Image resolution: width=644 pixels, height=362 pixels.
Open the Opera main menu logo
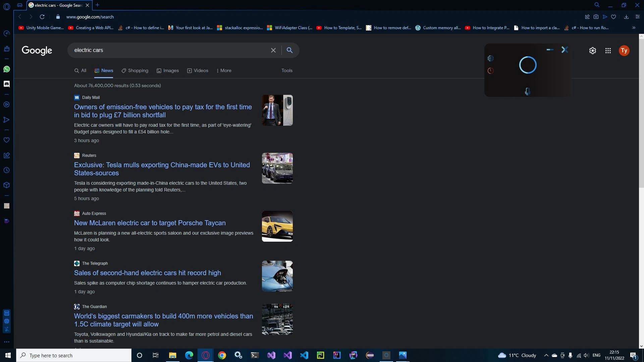[x=7, y=6]
